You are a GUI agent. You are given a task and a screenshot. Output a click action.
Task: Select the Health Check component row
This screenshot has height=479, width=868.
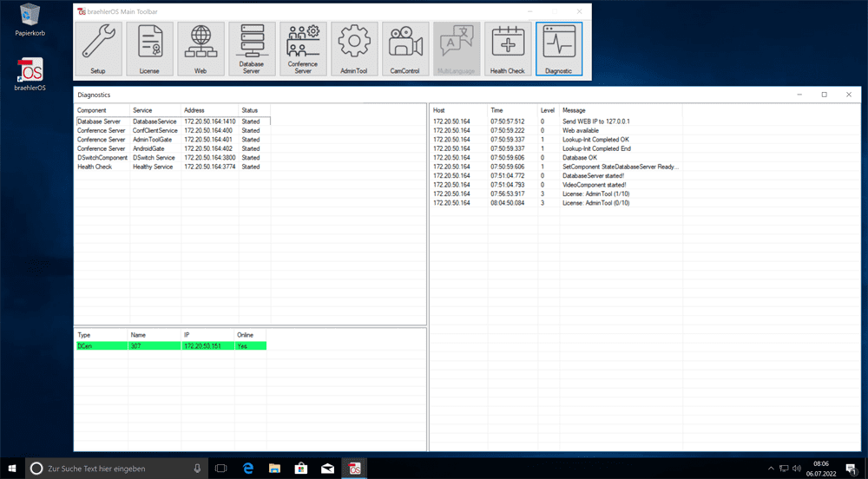pos(173,167)
